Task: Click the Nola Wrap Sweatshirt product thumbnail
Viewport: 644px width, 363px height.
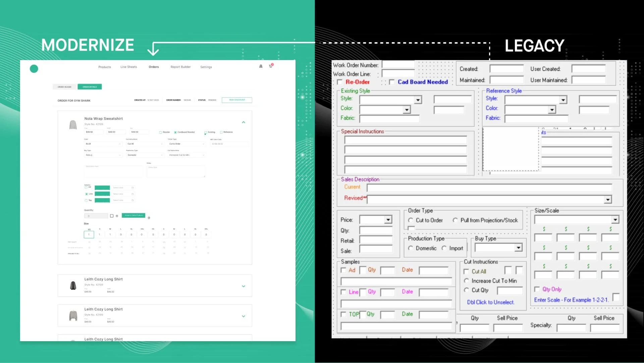Action: point(73,125)
